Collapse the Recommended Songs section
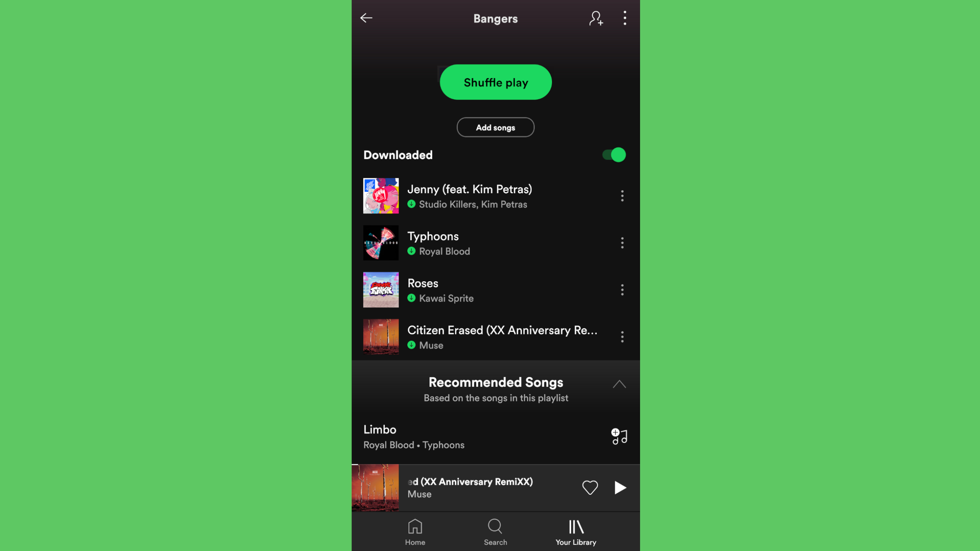Viewport: 980px width, 551px height. pyautogui.click(x=619, y=384)
